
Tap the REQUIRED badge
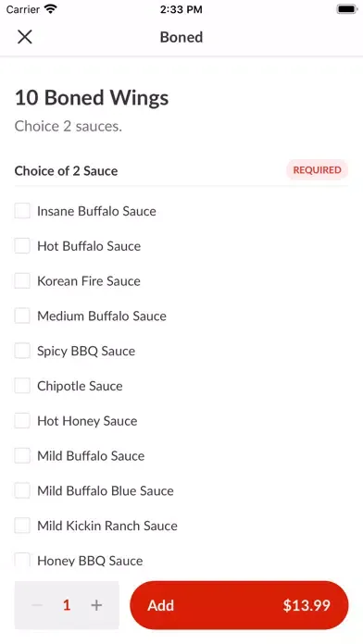pyautogui.click(x=317, y=170)
